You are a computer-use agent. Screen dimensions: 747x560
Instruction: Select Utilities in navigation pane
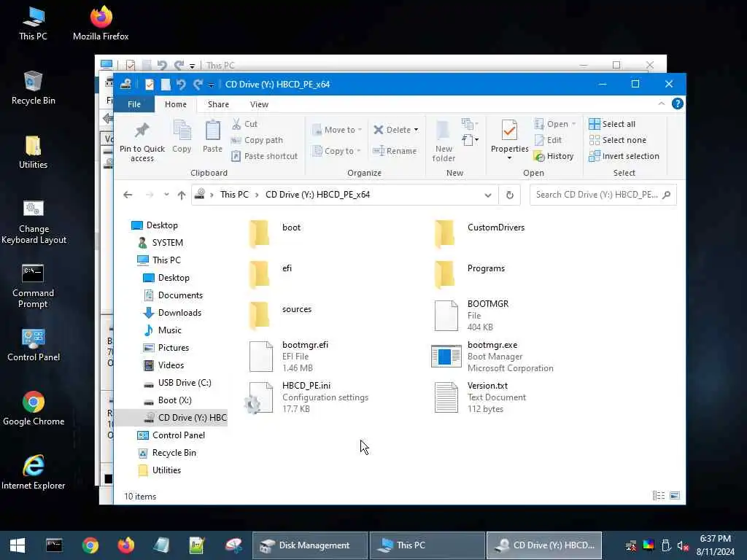[x=166, y=470]
